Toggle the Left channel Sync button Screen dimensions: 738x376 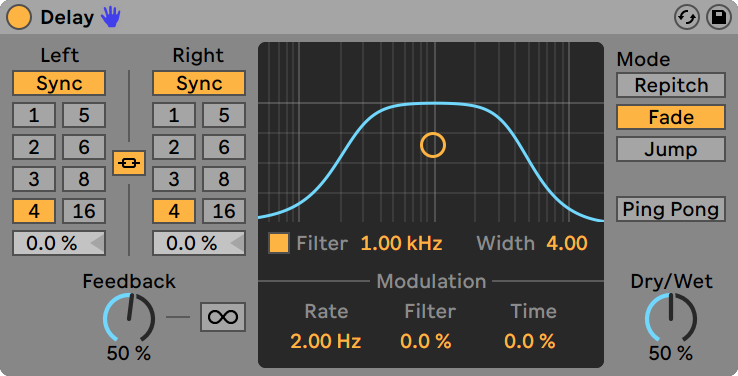point(59,83)
